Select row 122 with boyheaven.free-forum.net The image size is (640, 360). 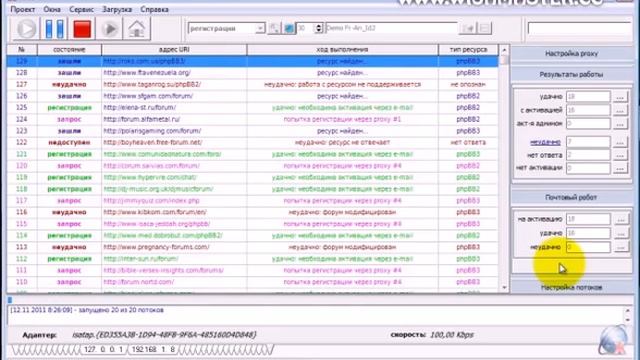pyautogui.click(x=252, y=142)
